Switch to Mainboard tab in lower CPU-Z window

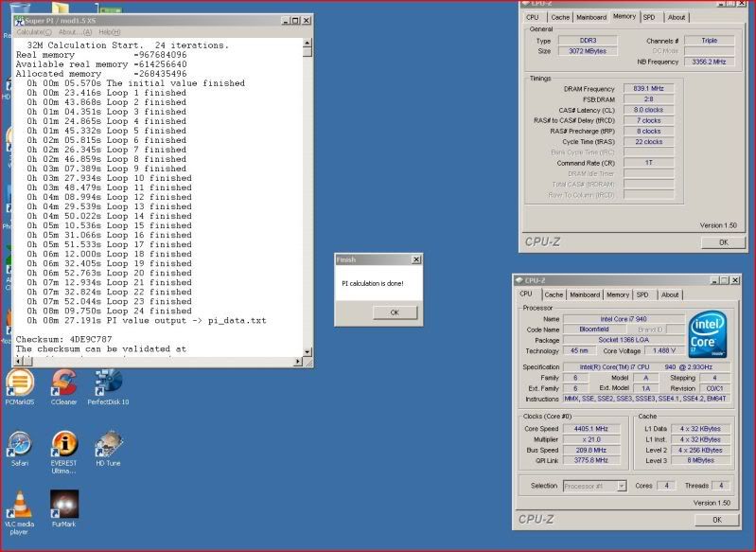585,294
